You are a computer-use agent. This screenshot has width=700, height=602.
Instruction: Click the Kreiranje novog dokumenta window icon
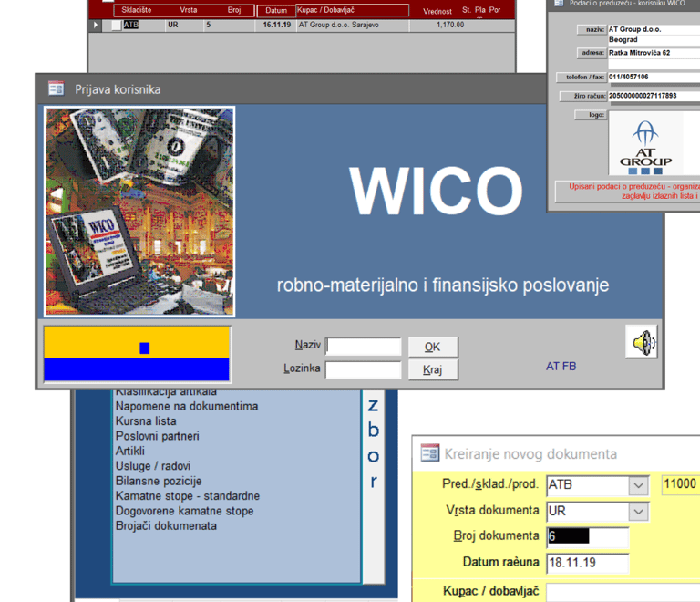[430, 452]
